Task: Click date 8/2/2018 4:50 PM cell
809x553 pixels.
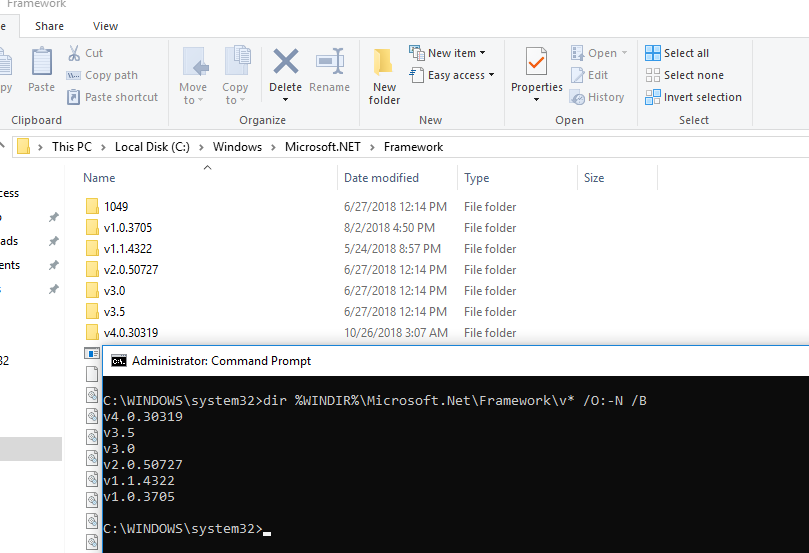Action: click(x=390, y=228)
